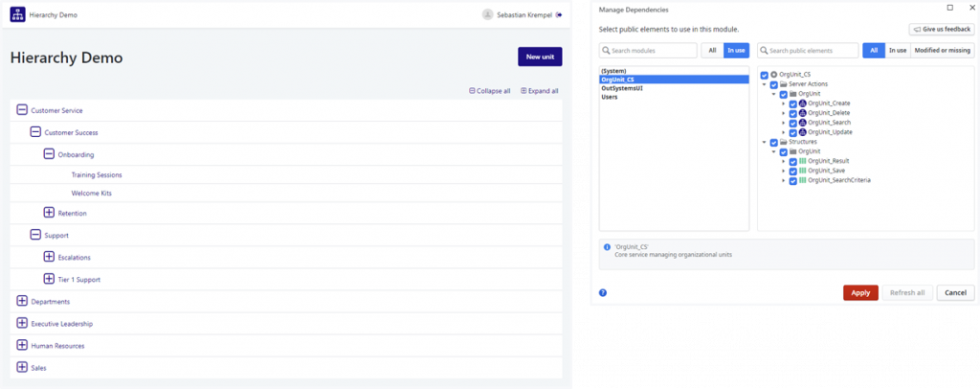Collapse the Customer Service node
Image resolution: width=980 pixels, height=389 pixels.
(x=23, y=110)
